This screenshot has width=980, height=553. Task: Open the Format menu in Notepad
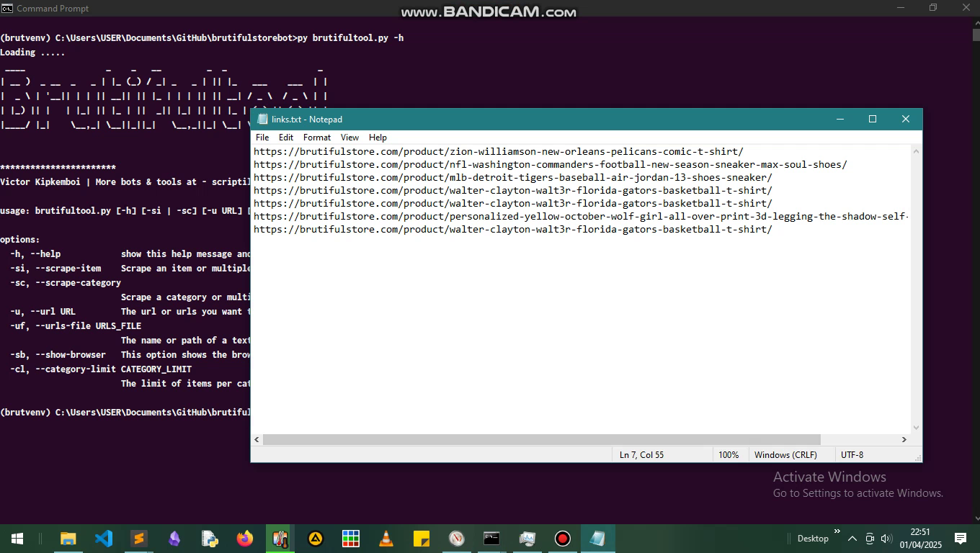click(x=317, y=138)
